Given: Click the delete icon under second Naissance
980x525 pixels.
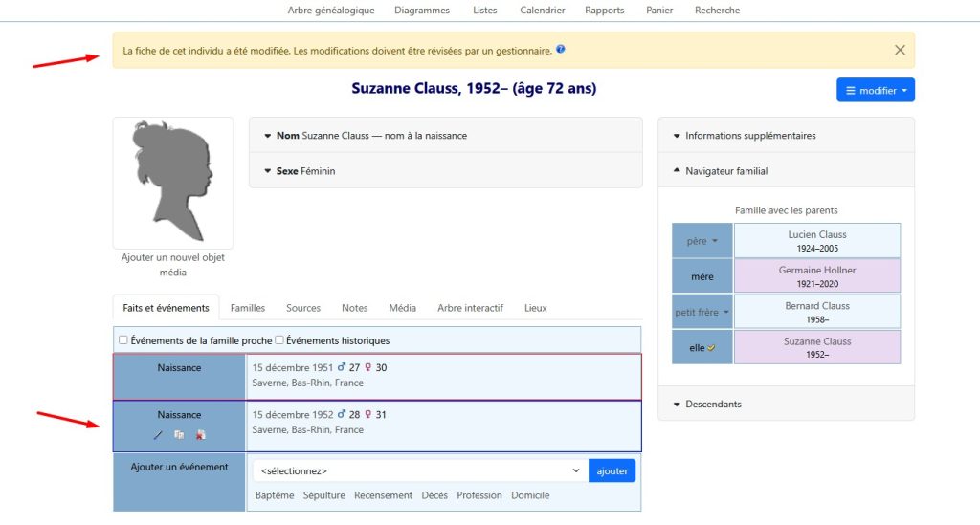Looking at the screenshot, I should (x=200, y=435).
